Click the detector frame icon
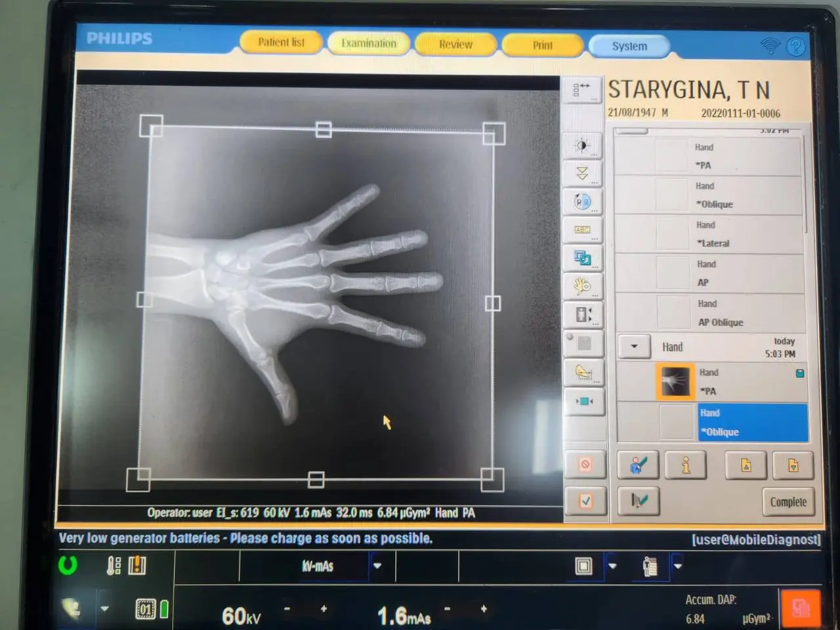This screenshot has height=630, width=840. point(583,566)
